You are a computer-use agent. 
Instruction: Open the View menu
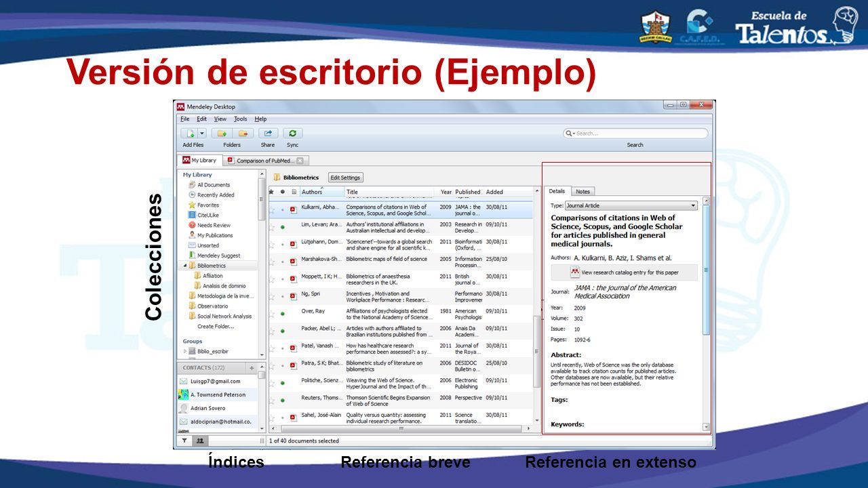click(x=220, y=119)
